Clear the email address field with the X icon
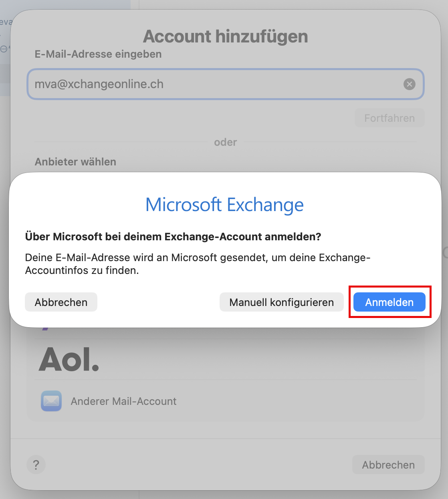The height and width of the screenshot is (499, 448). click(x=409, y=84)
